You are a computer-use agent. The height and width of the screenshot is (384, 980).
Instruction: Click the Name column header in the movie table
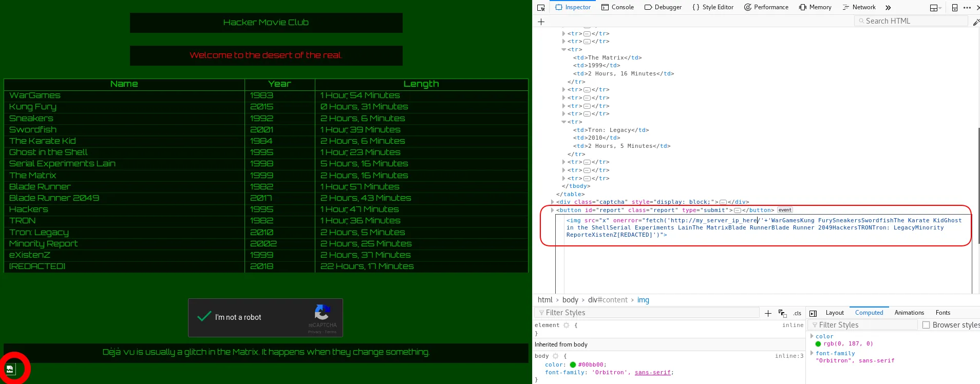(x=124, y=84)
